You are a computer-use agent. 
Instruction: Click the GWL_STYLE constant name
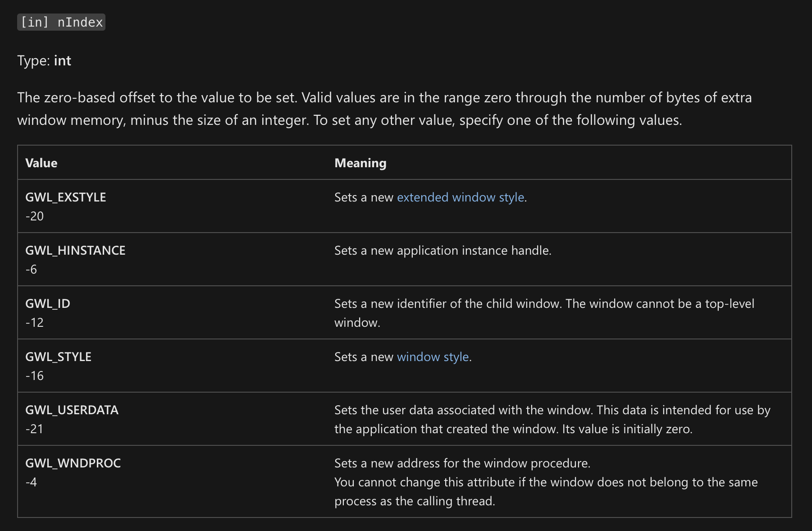coord(58,357)
